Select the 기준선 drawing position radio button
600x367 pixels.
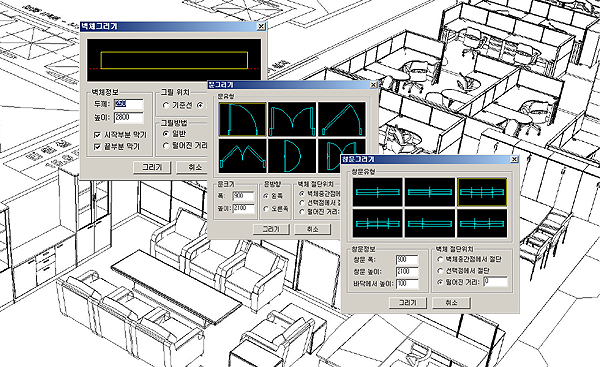166,105
